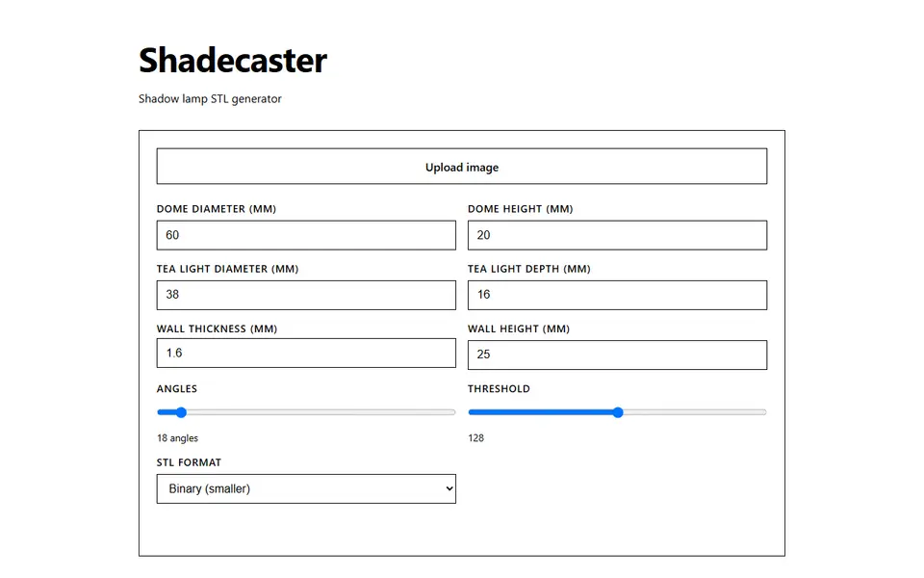Screen dimensions: 924x578
Task: Click the ANGLES label
Action: click(177, 388)
